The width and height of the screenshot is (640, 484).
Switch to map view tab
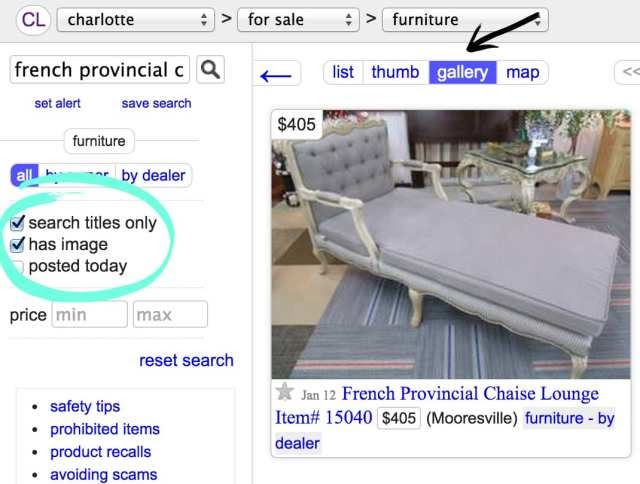(522, 72)
